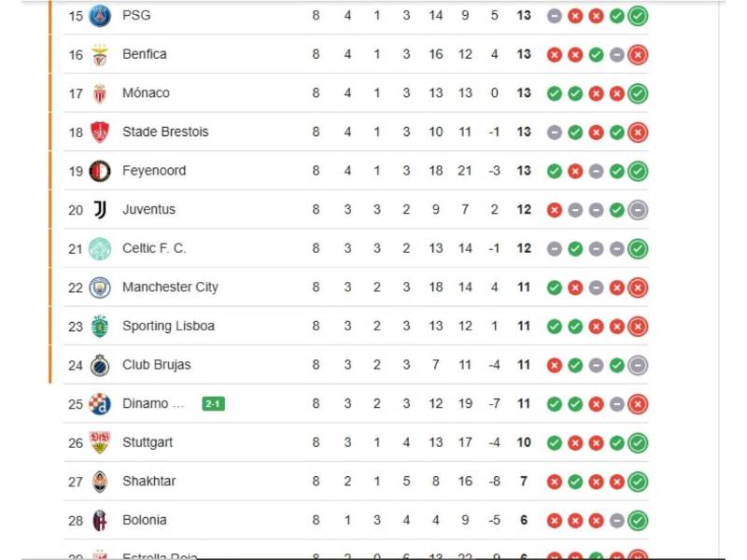747x560 pixels.
Task: Open the Benfica eagle crest
Action: point(100,54)
